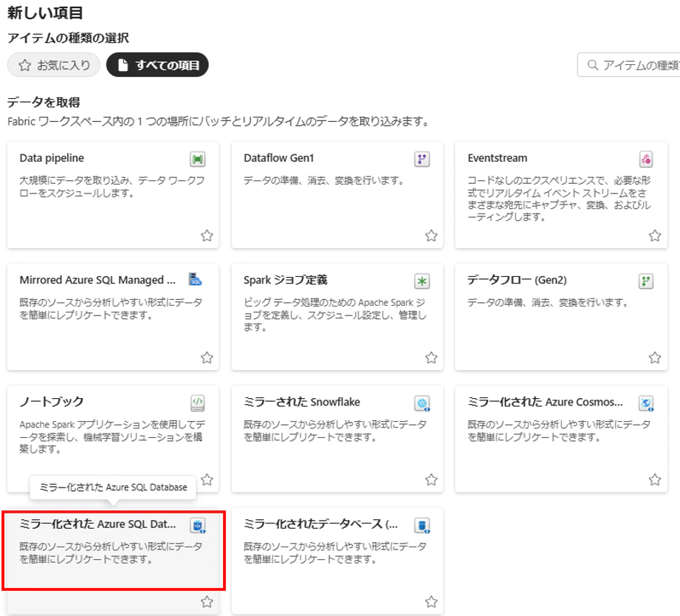Star the データフロー (Gen2) card
This screenshot has height=616, width=680.
pos(655,357)
